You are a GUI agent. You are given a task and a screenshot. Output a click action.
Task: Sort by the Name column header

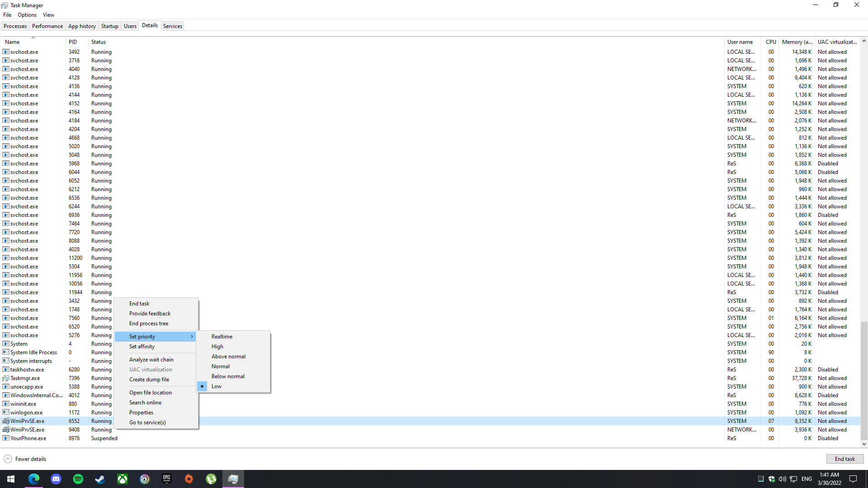[x=12, y=42]
